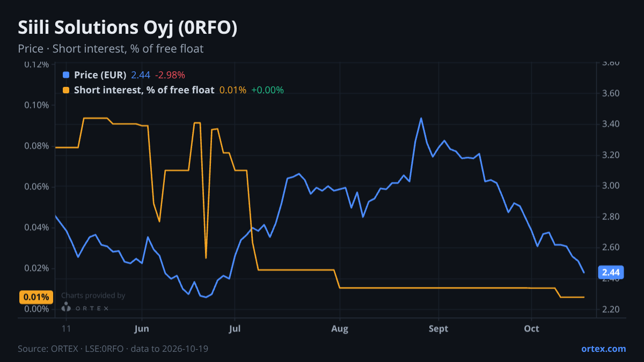Click the +0.00% short interest change
Screen dimensions: 644x362
click(267, 90)
